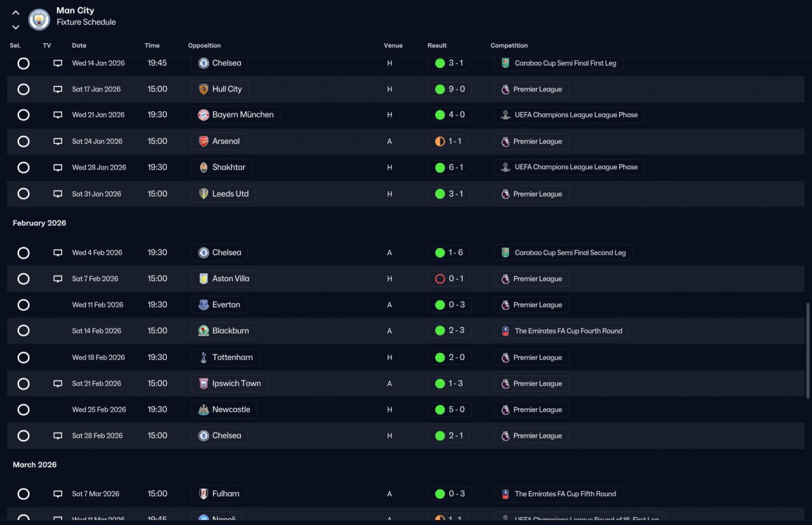
Task: Click the Result column header
Action: [437, 46]
